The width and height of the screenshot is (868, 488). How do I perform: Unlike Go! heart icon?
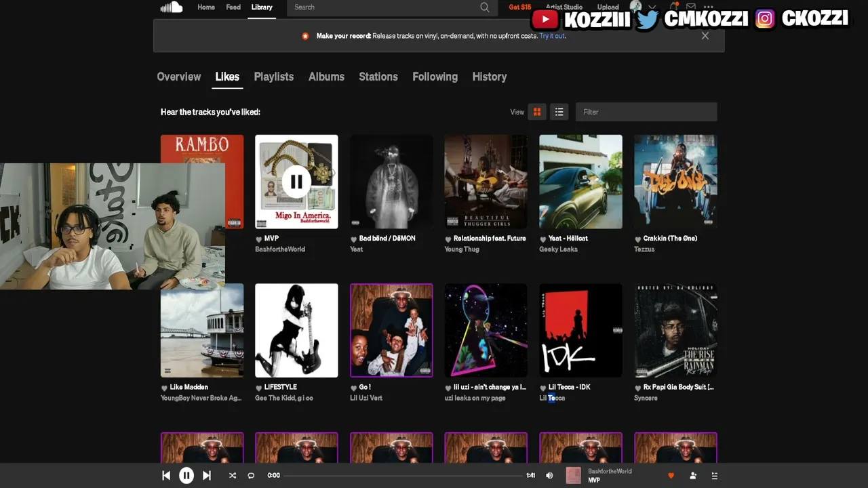[x=353, y=388]
